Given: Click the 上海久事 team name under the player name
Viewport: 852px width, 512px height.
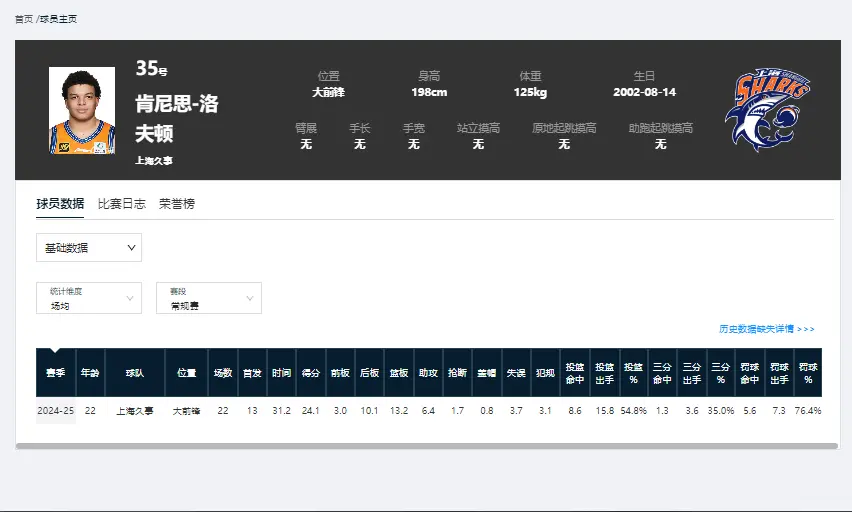Looking at the screenshot, I should [154, 160].
